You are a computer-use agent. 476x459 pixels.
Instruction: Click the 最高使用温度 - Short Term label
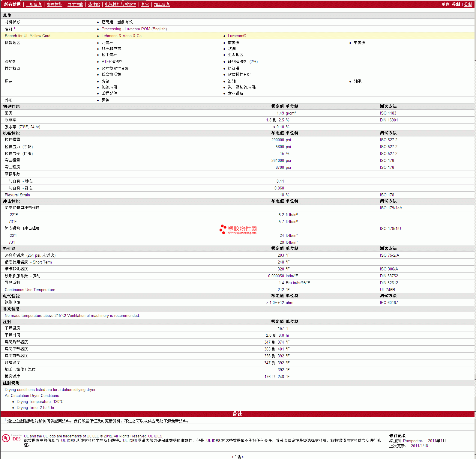tap(28, 262)
